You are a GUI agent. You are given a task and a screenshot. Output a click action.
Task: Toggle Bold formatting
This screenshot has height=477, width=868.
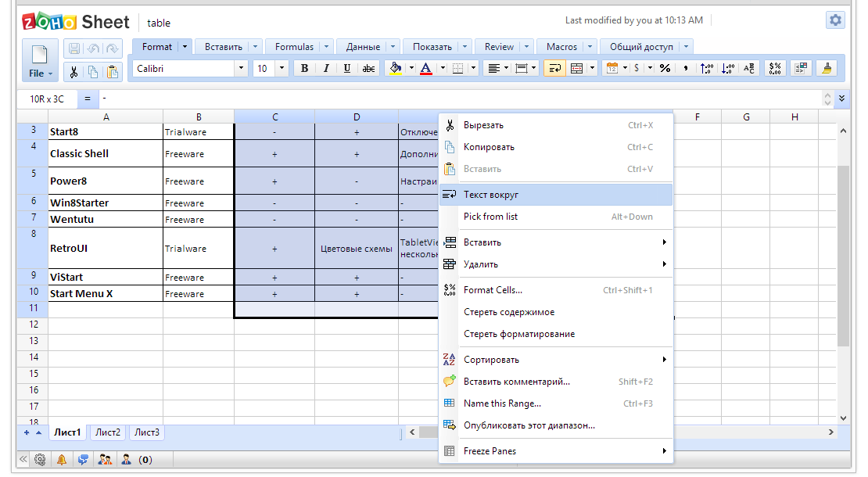tap(304, 68)
